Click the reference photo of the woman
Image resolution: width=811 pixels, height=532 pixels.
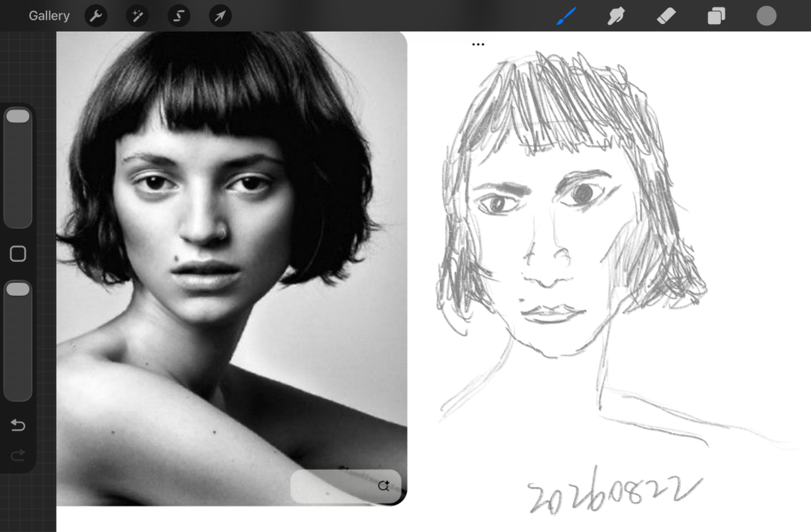232,269
